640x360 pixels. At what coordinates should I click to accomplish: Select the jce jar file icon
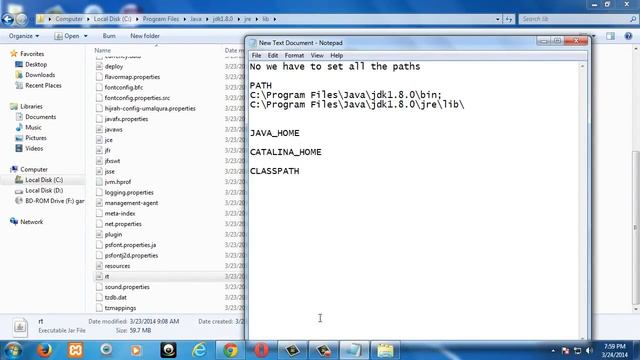click(99, 140)
